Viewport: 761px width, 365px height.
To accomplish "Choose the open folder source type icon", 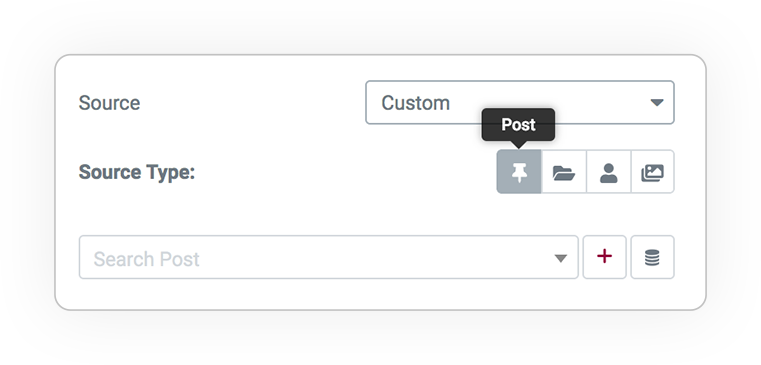I will click(564, 173).
